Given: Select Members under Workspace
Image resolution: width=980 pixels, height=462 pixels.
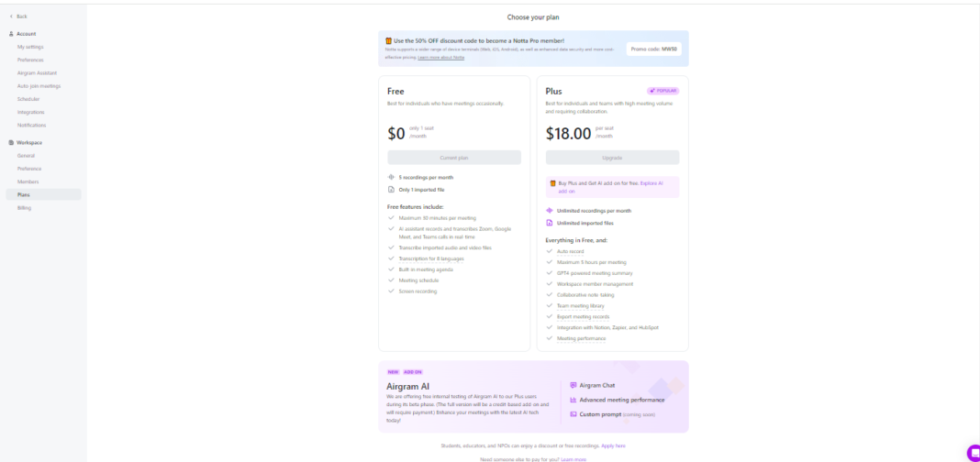Looking at the screenshot, I should point(28,181).
